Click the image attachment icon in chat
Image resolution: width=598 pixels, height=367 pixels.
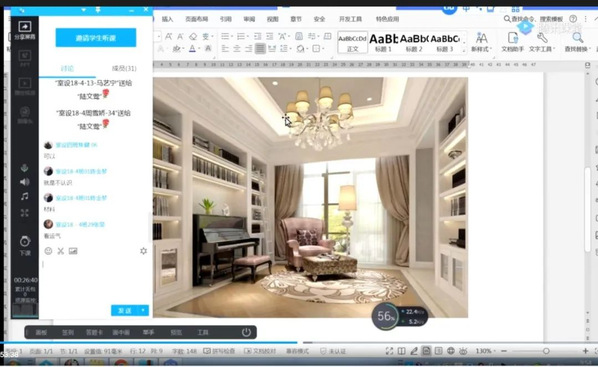(x=73, y=251)
